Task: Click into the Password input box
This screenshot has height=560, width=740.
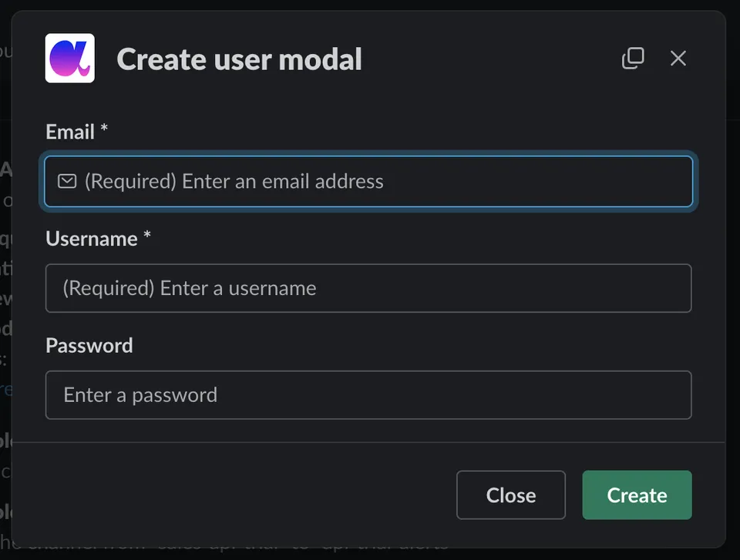Action: 368,395
